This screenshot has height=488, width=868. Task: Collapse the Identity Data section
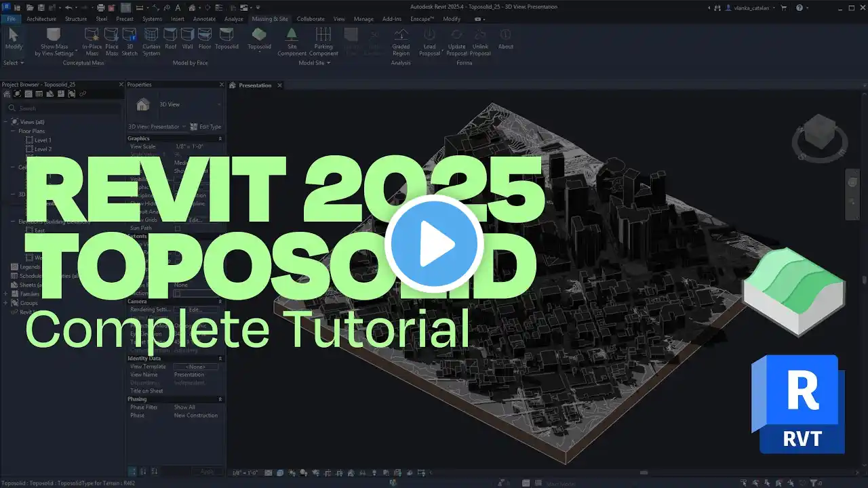click(x=220, y=358)
